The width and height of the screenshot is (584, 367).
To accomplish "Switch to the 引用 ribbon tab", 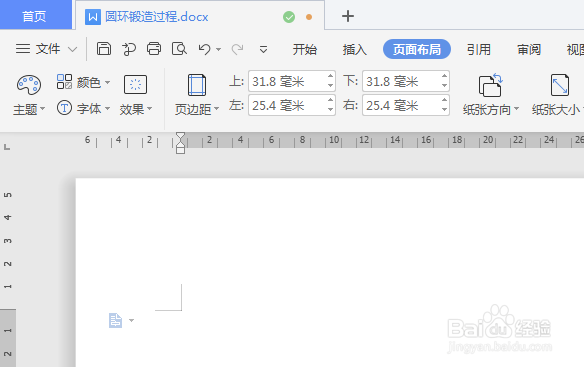I will [x=479, y=49].
